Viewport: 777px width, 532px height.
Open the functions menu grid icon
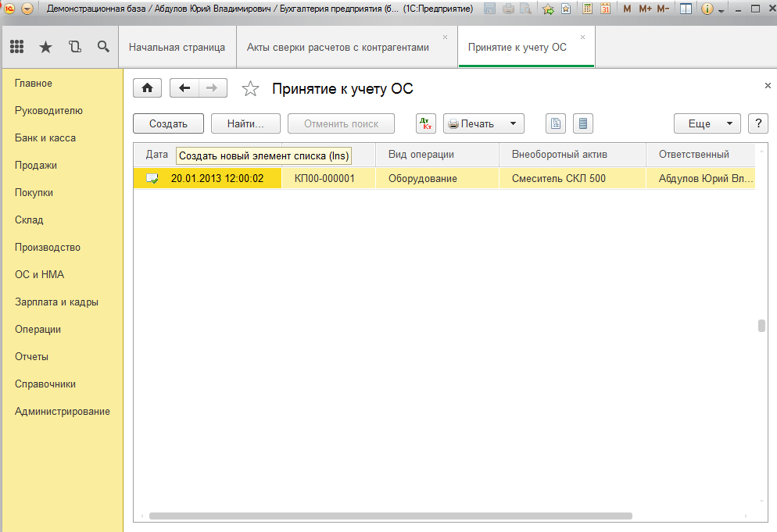[x=16, y=47]
